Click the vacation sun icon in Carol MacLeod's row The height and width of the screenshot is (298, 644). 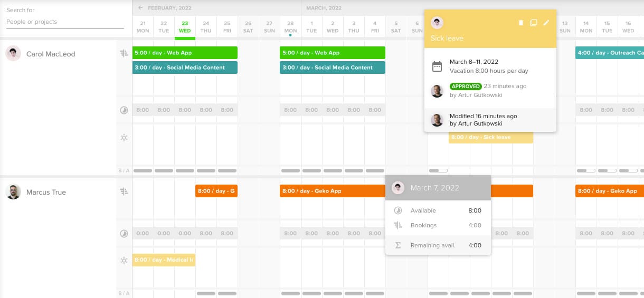[124, 138]
